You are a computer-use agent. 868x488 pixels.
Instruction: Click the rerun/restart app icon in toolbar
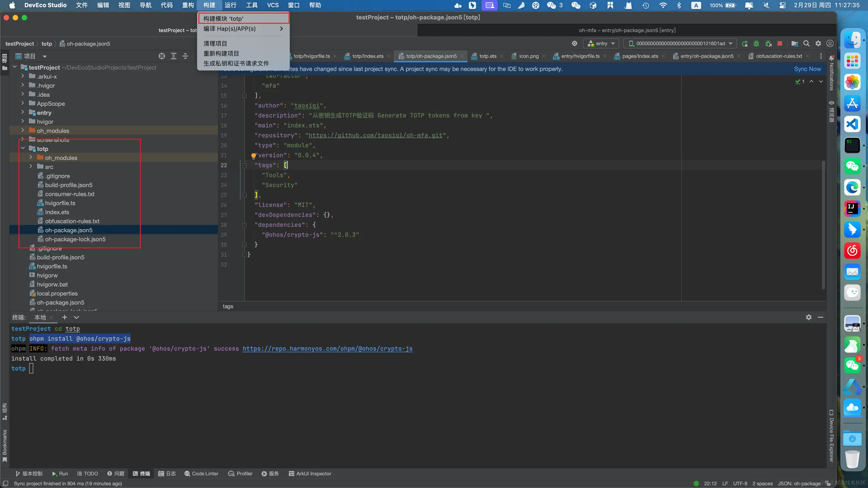pos(745,43)
